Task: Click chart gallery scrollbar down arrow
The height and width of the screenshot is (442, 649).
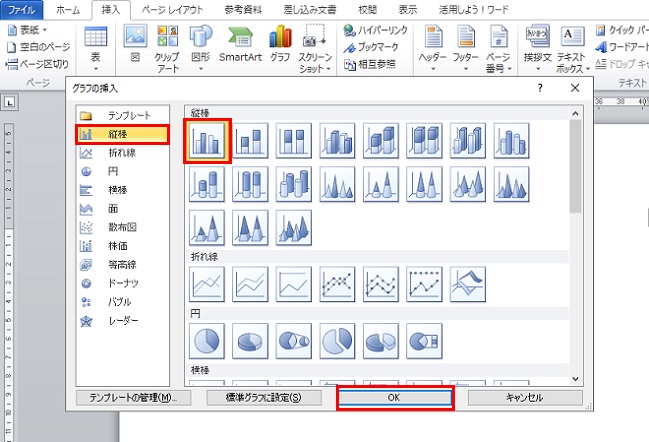Action: (x=575, y=378)
